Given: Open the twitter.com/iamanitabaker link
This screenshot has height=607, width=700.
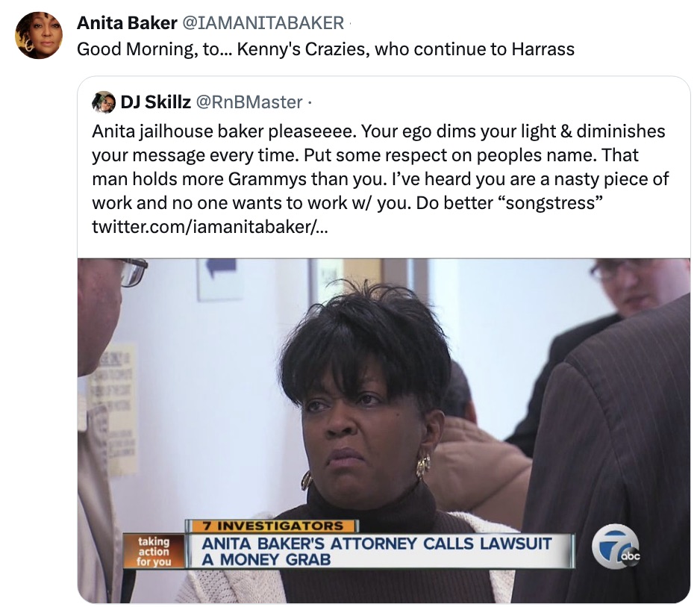Looking at the screenshot, I should click(x=210, y=227).
